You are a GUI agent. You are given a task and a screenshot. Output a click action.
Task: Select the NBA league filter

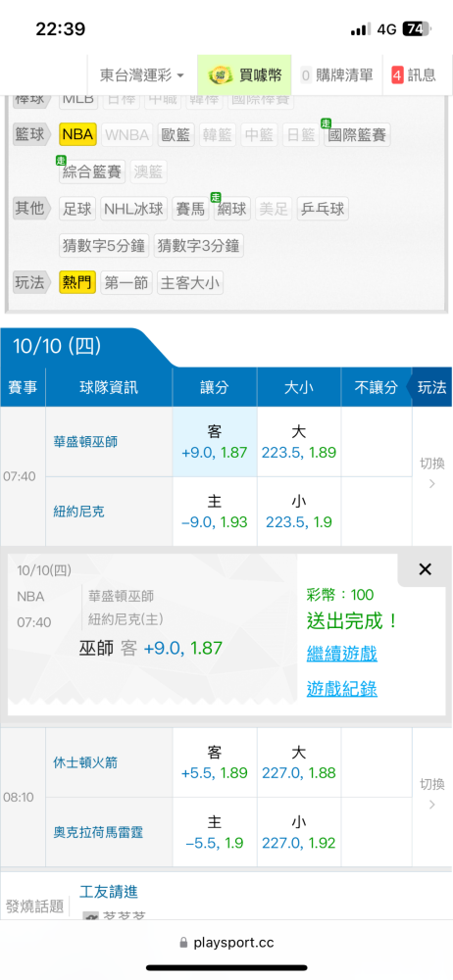tap(77, 134)
